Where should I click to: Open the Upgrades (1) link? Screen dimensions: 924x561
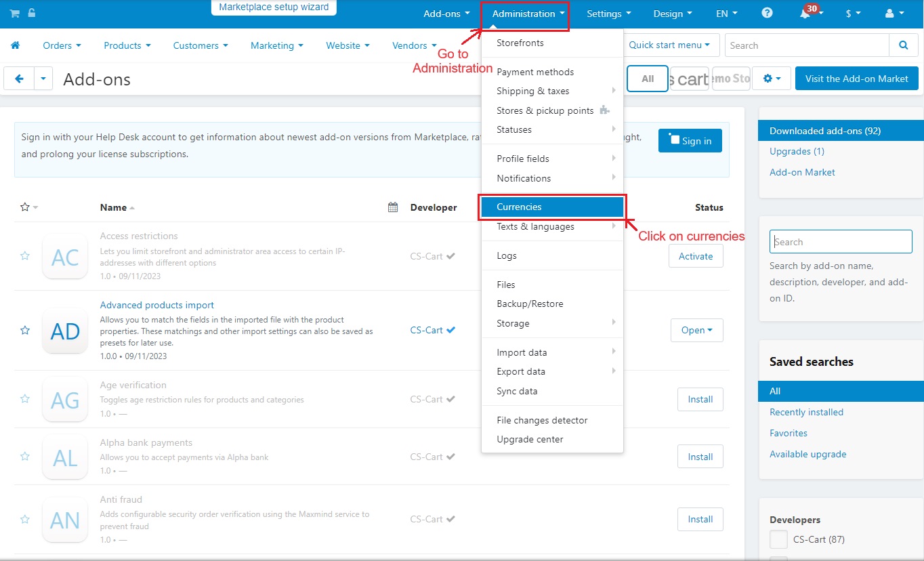tap(797, 151)
